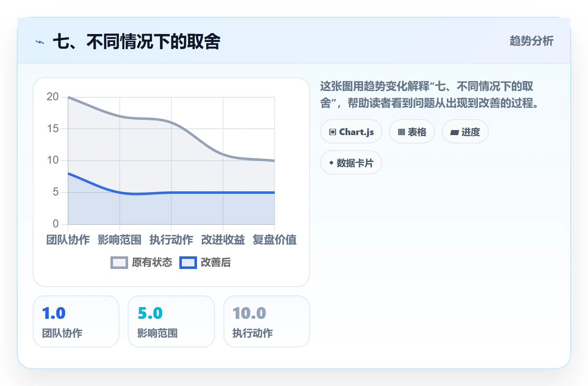Click the 数据卡片 tag

pyautogui.click(x=351, y=163)
